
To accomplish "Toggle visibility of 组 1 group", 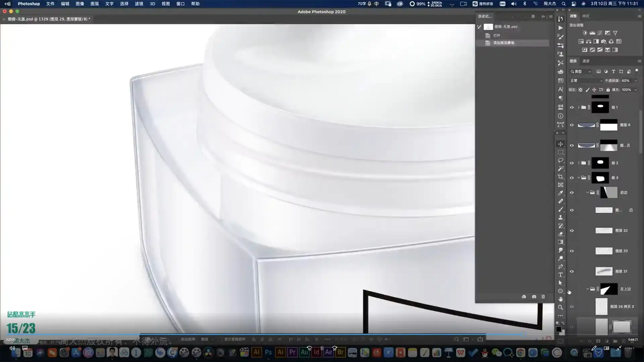I will pyautogui.click(x=572, y=107).
